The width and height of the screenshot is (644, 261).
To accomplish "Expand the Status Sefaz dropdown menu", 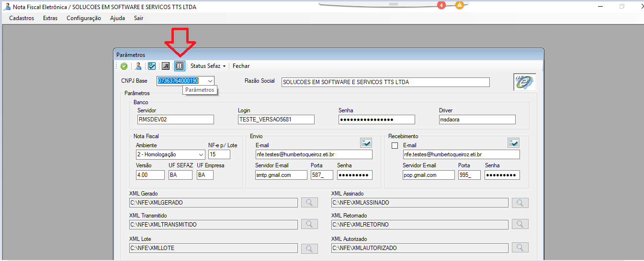I will (x=224, y=66).
